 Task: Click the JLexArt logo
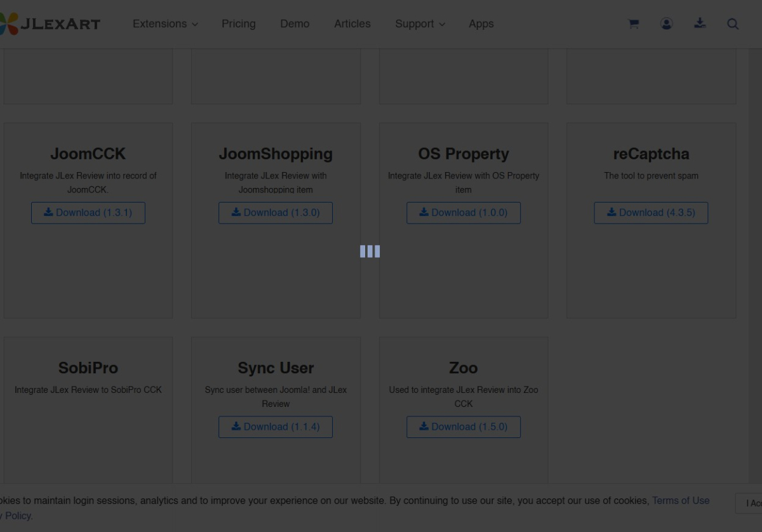51,24
